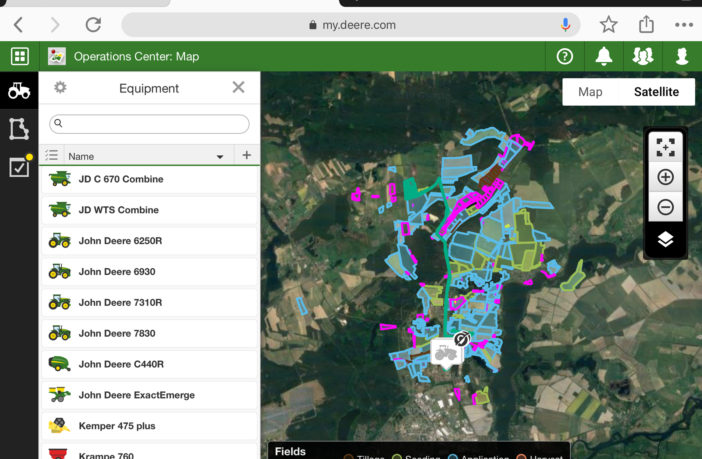
Task: Open the organizations people icon
Action: pos(642,56)
